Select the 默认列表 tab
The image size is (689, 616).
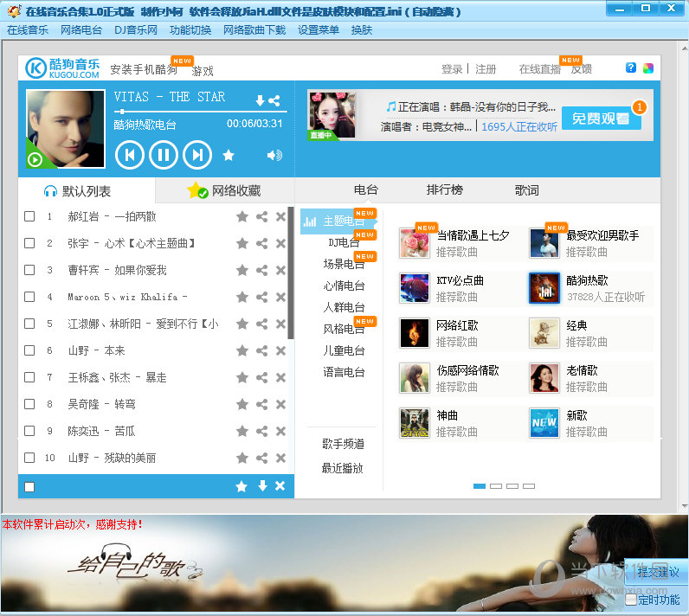pyautogui.click(x=87, y=190)
